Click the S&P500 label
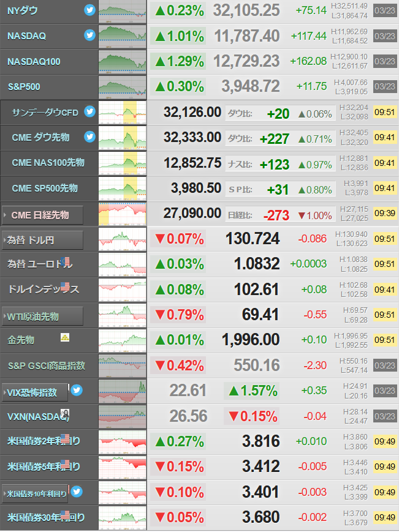Screen dimensions: 399x532 (24, 87)
